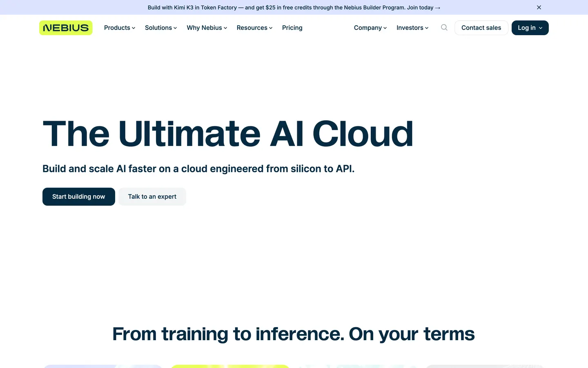Open the Why Nebius dropdown
This screenshot has width=588, height=368.
(207, 28)
